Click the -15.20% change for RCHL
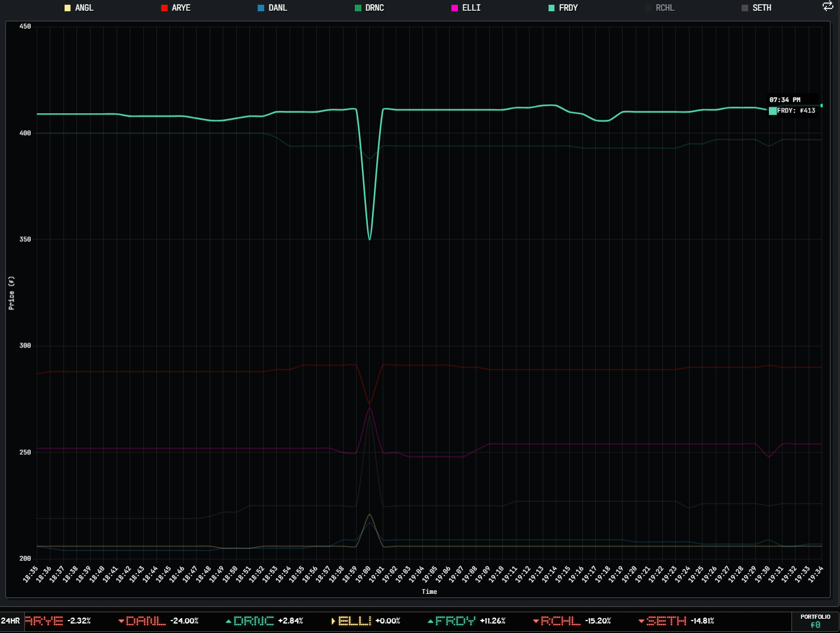 click(598, 621)
